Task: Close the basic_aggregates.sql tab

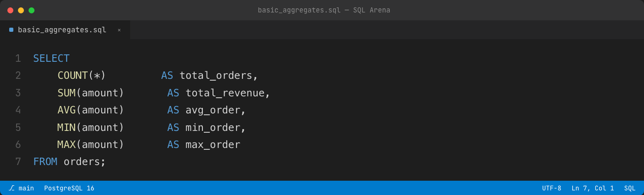Action: (119, 30)
